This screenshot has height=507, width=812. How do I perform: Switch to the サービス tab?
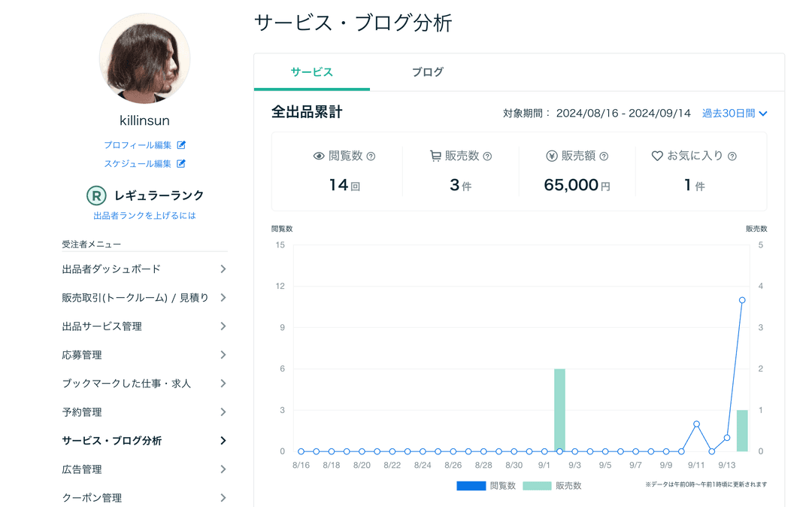click(312, 72)
